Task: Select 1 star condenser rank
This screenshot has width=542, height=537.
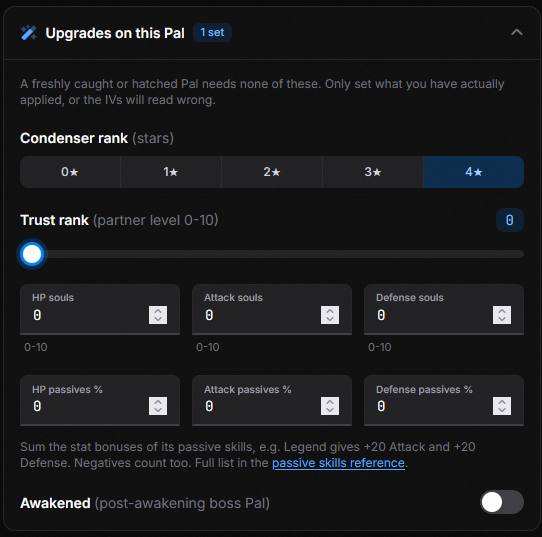Action: (171, 172)
